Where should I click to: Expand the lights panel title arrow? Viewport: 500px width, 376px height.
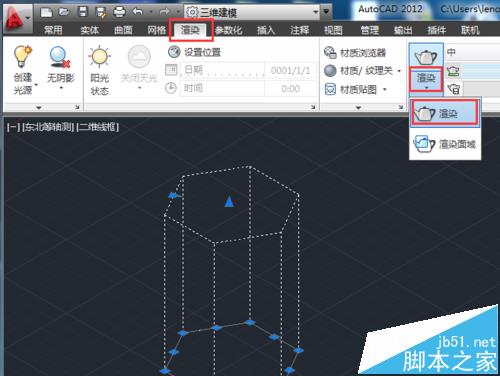coord(39,108)
